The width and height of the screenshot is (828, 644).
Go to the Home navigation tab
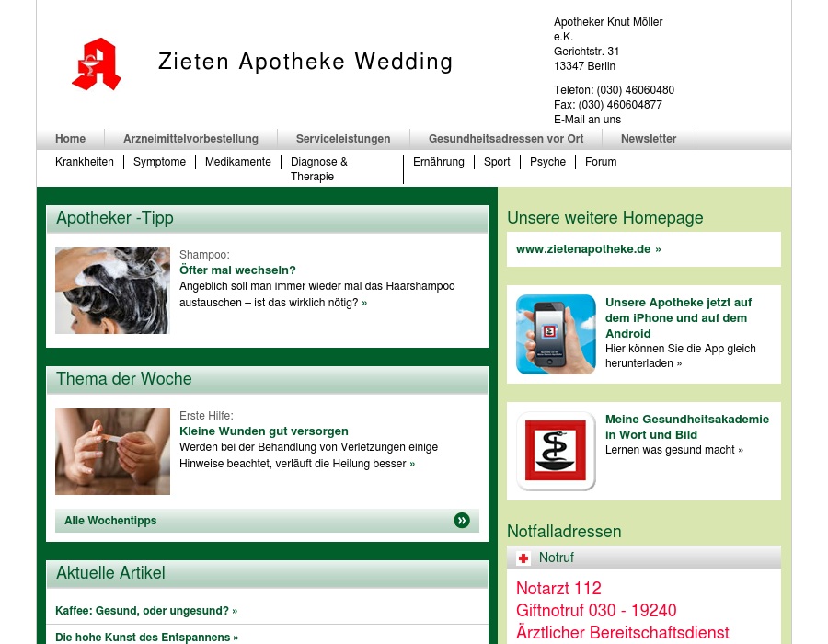point(70,139)
